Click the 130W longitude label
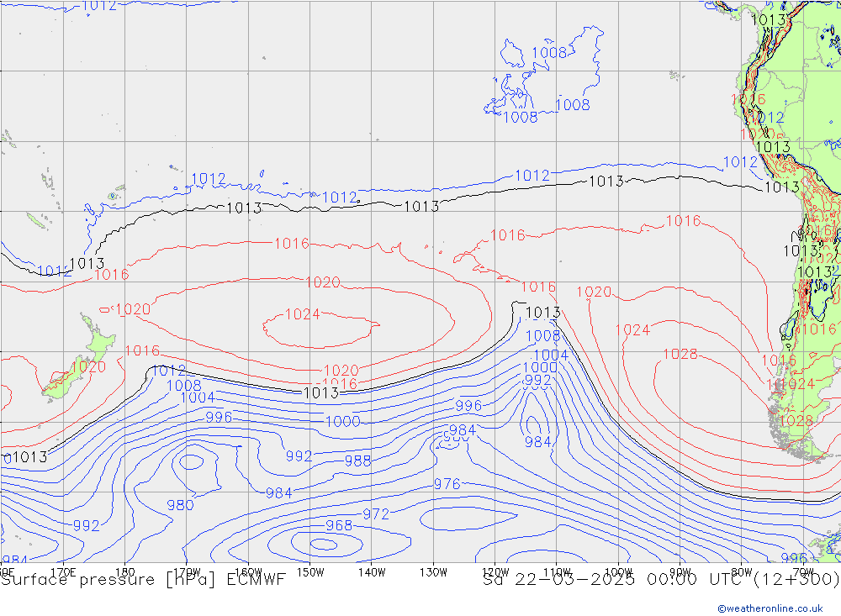 click(x=433, y=572)
